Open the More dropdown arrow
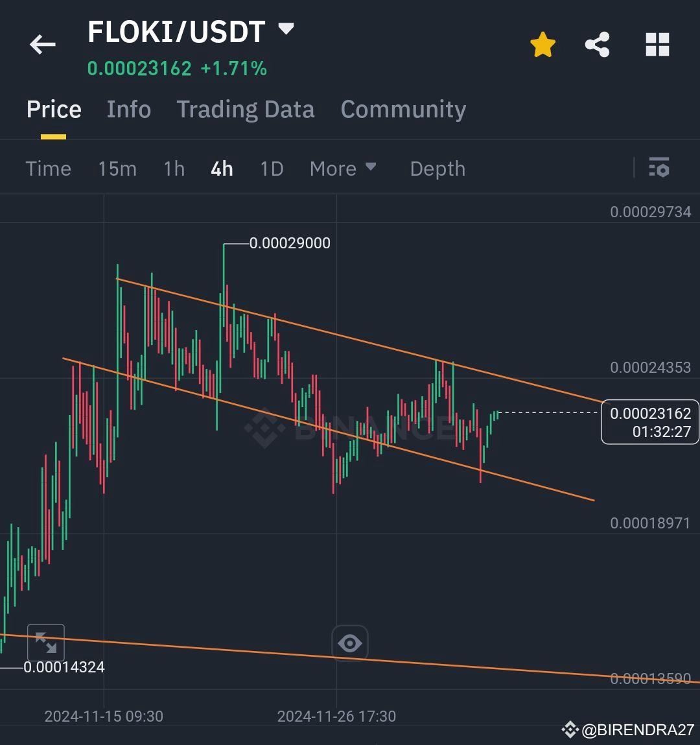700x745 pixels. pyautogui.click(x=371, y=167)
